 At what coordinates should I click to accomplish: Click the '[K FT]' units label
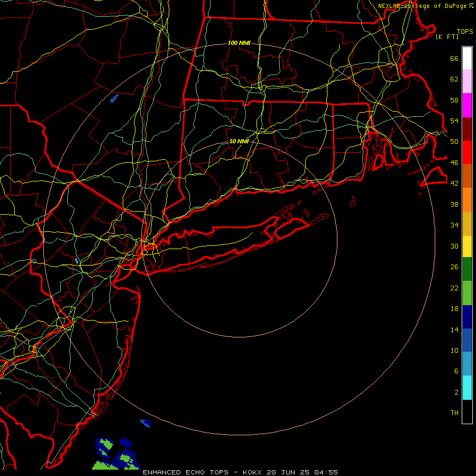point(447,36)
